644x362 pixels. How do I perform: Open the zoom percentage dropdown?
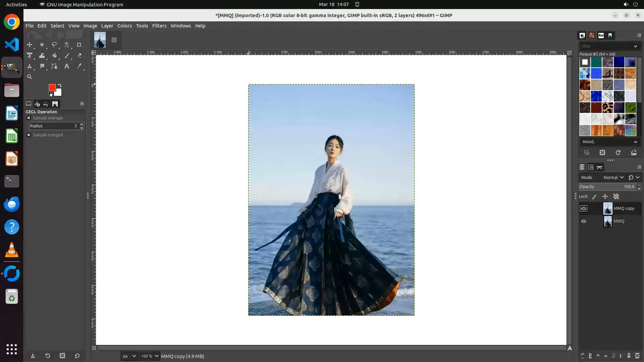156,356
